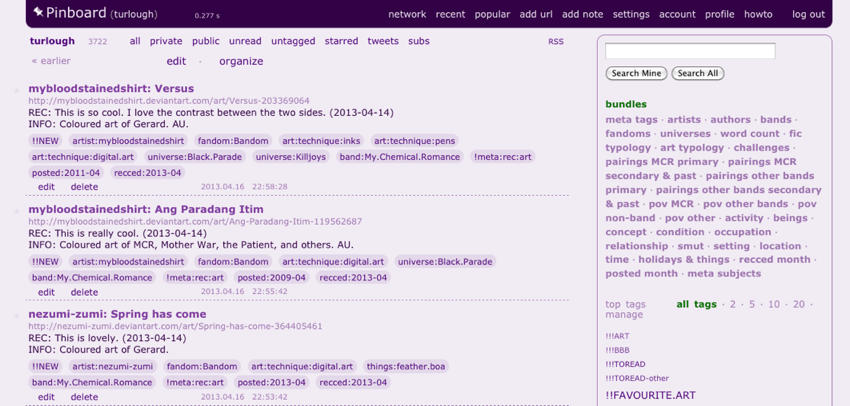This screenshot has width=850, height=406.
Task: Star the 'Ang Paradang Itim' bookmark
Action: [x=16, y=210]
